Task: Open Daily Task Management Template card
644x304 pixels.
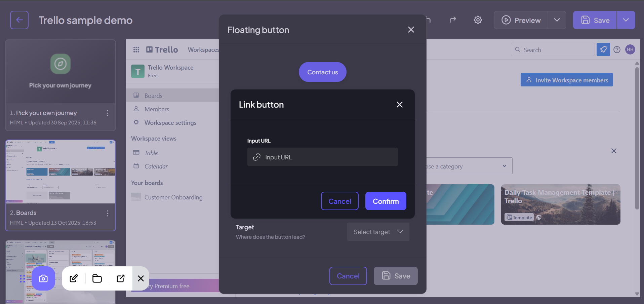Action: 560,204
